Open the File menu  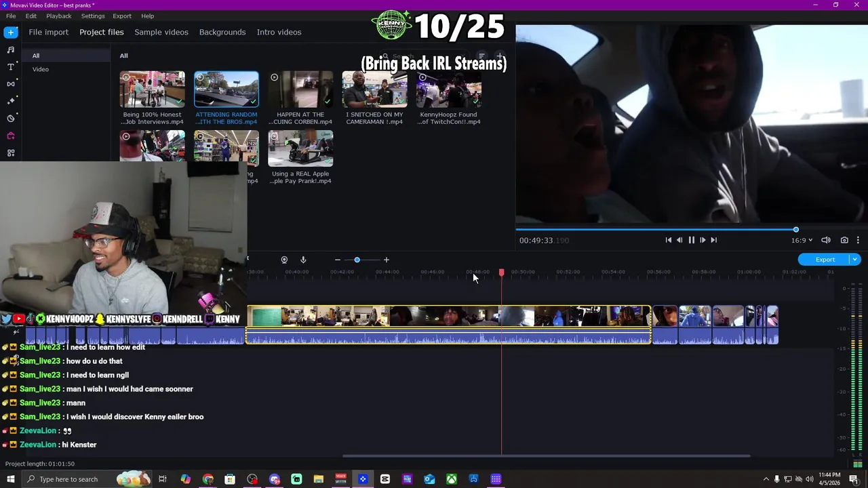pyautogui.click(x=11, y=16)
